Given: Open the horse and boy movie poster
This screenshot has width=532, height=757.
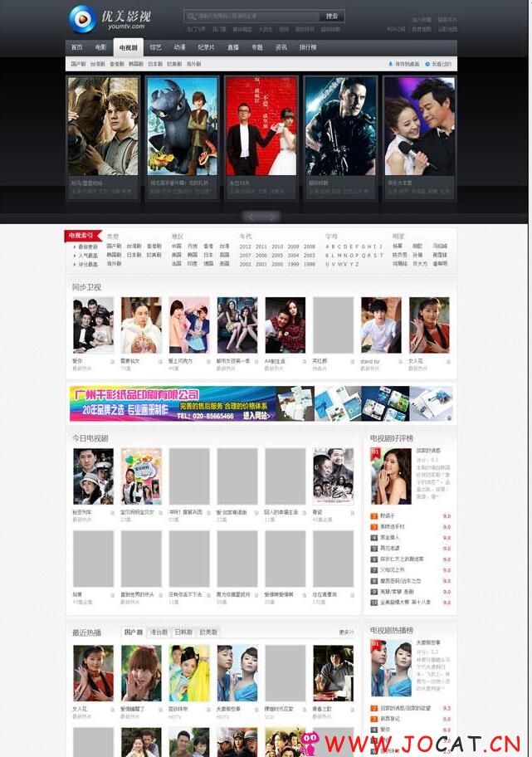Looking at the screenshot, I should coord(103,126).
